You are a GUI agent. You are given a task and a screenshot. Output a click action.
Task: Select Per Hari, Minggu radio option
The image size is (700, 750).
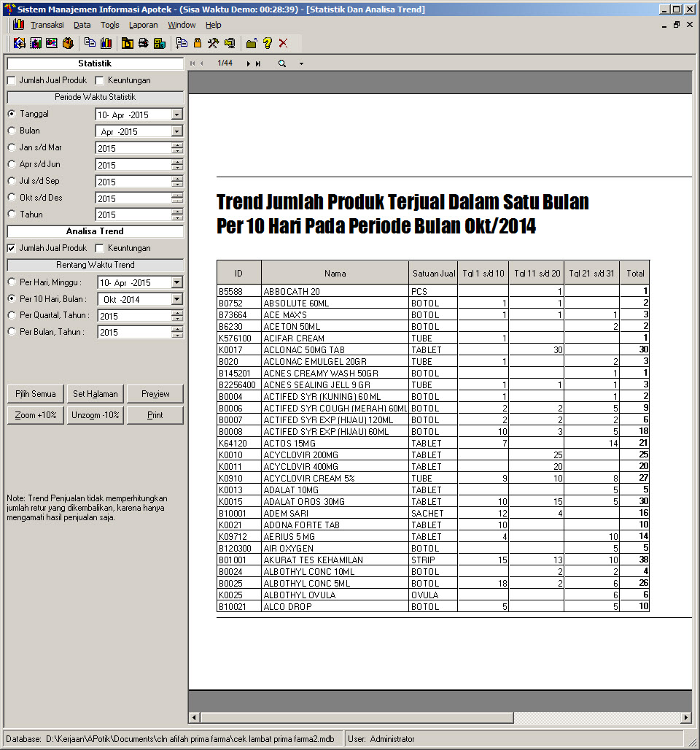coord(12,282)
